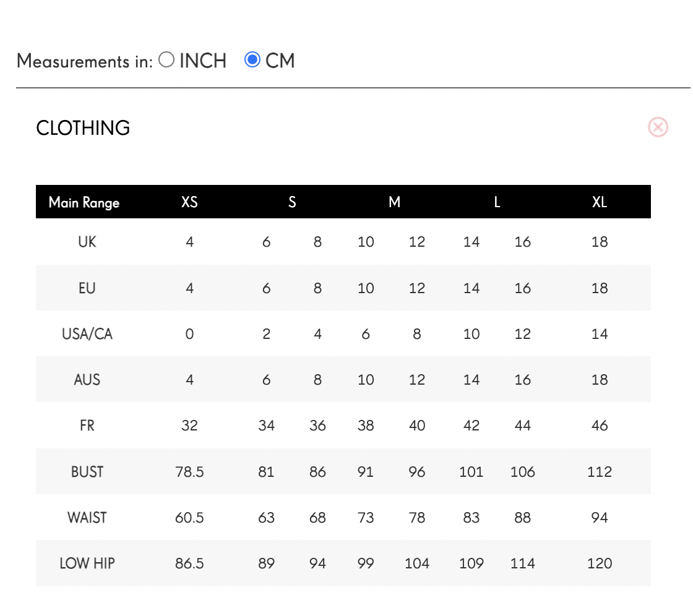Click the S size column header
This screenshot has height=616, width=693.
(x=292, y=202)
